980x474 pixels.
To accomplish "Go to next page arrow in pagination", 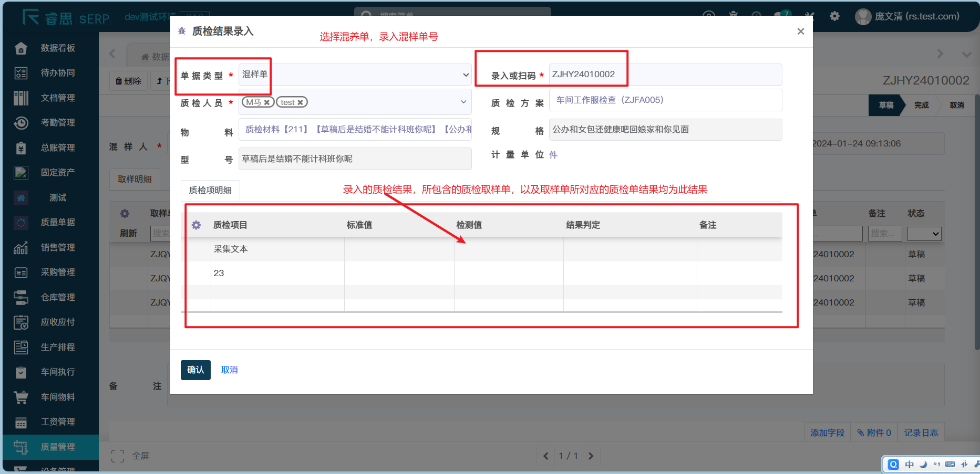I will 591,456.
